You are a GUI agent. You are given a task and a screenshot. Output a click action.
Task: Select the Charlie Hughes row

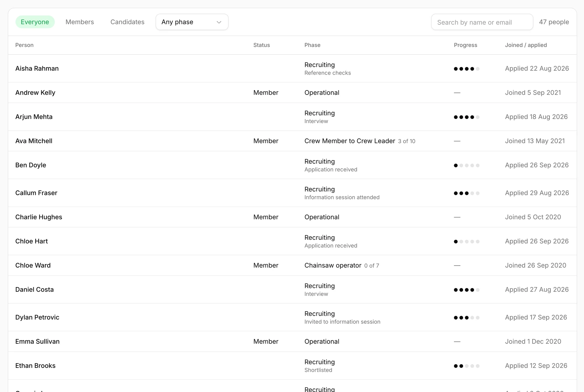(x=292, y=217)
